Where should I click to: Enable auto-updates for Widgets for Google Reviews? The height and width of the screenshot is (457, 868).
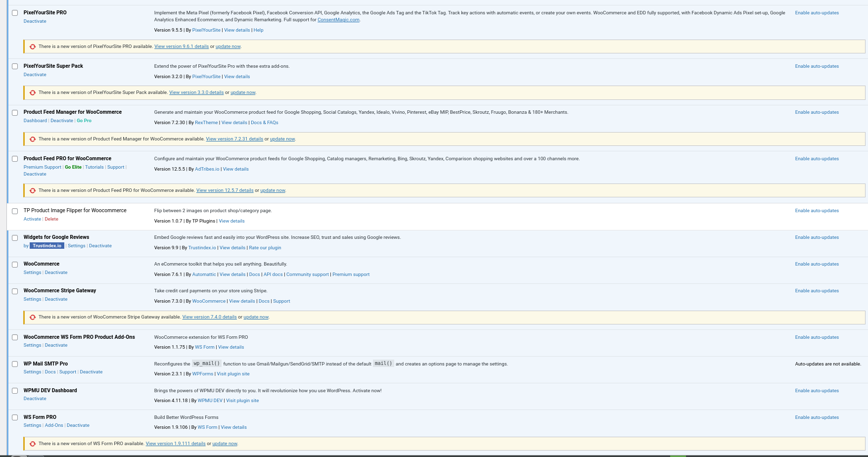point(817,237)
